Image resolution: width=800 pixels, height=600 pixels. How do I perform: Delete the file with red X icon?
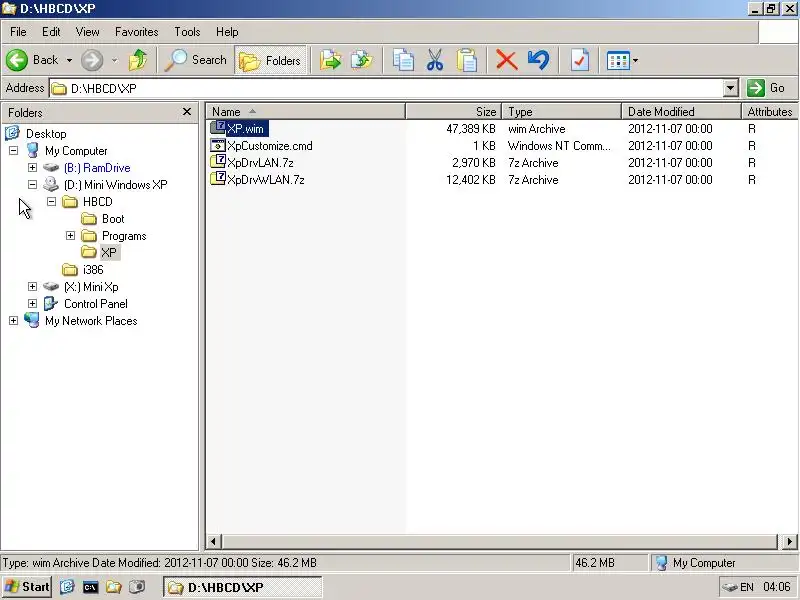tap(506, 60)
